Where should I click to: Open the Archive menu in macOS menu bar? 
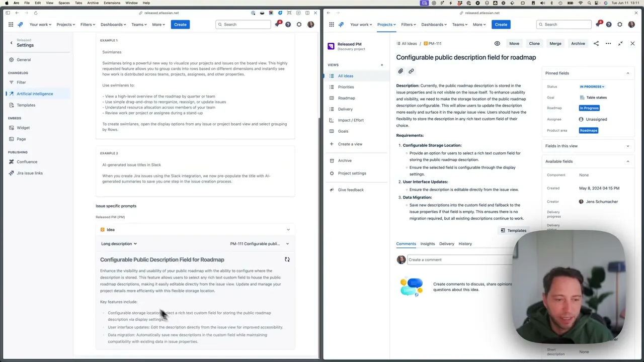[93, 3]
